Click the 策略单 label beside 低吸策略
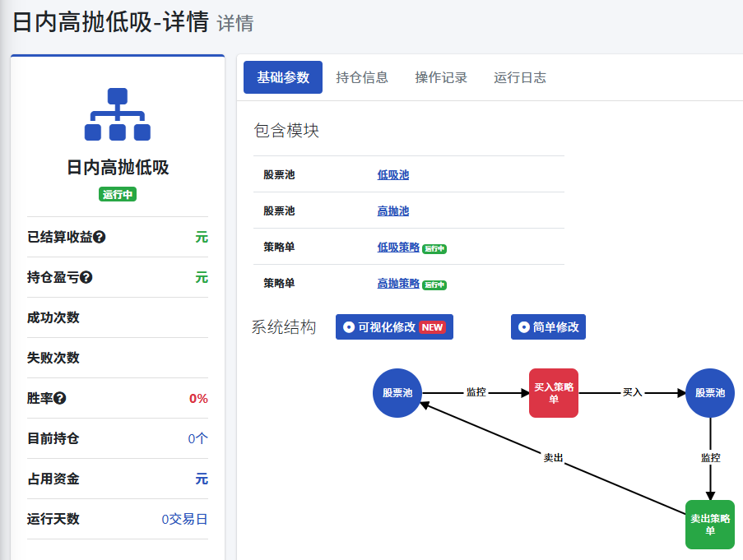Image resolution: width=743 pixels, height=560 pixels. (x=279, y=247)
